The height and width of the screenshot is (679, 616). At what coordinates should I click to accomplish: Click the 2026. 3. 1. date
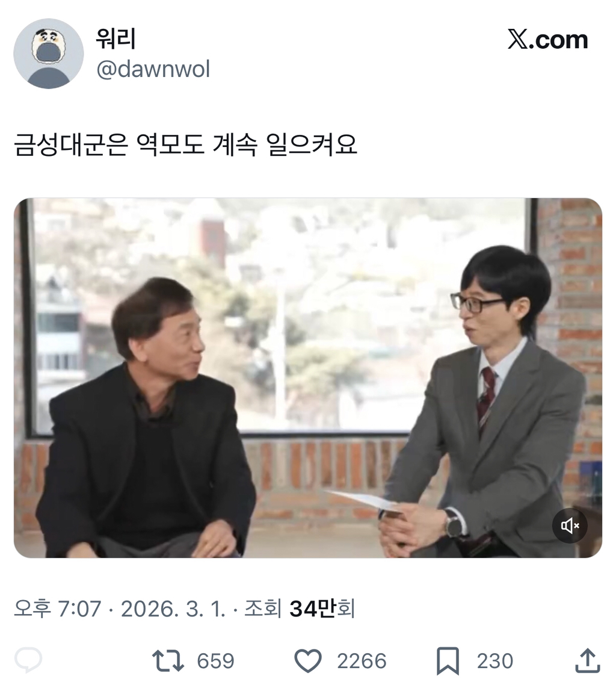pos(173,609)
